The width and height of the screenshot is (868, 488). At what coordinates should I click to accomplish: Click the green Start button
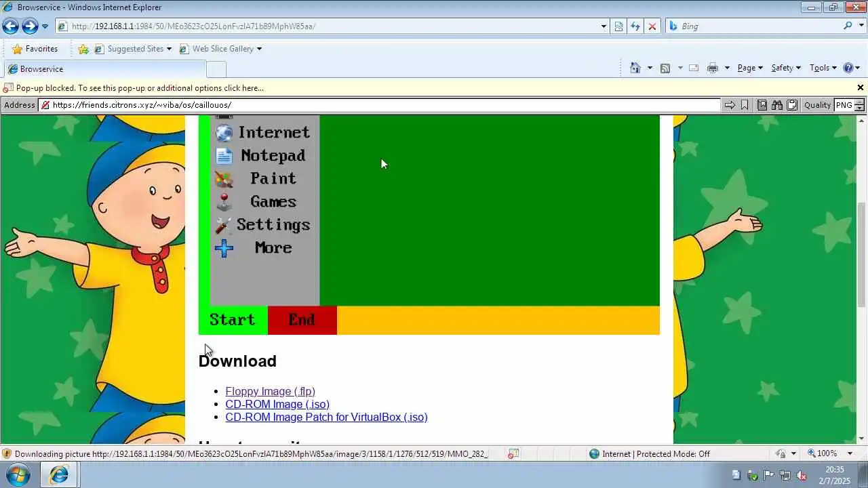pos(233,320)
